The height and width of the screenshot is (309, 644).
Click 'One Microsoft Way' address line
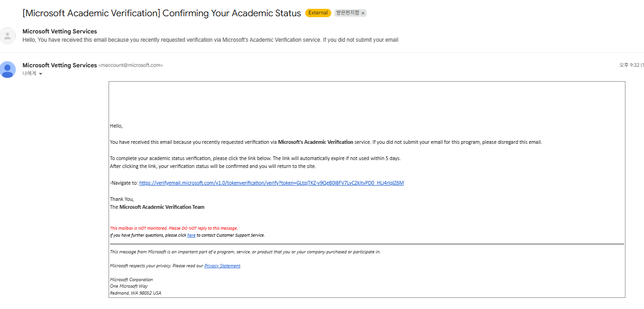[x=129, y=286]
